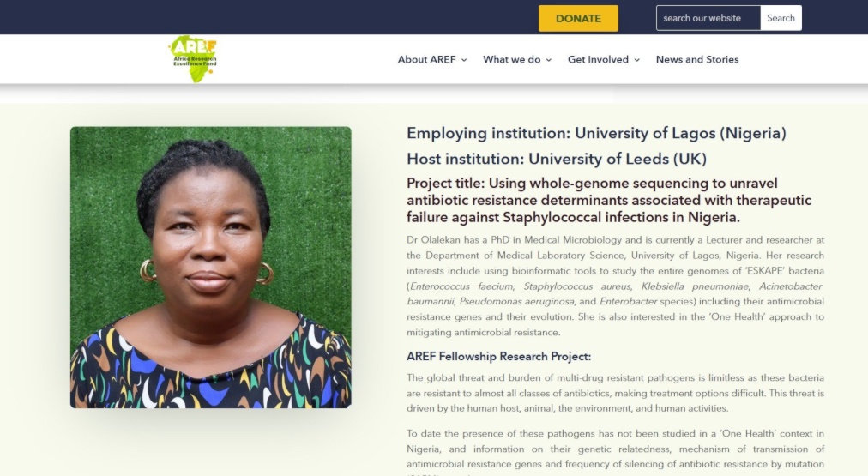Click the paragraph starting 'Dr Olalekan has'

coord(615,286)
